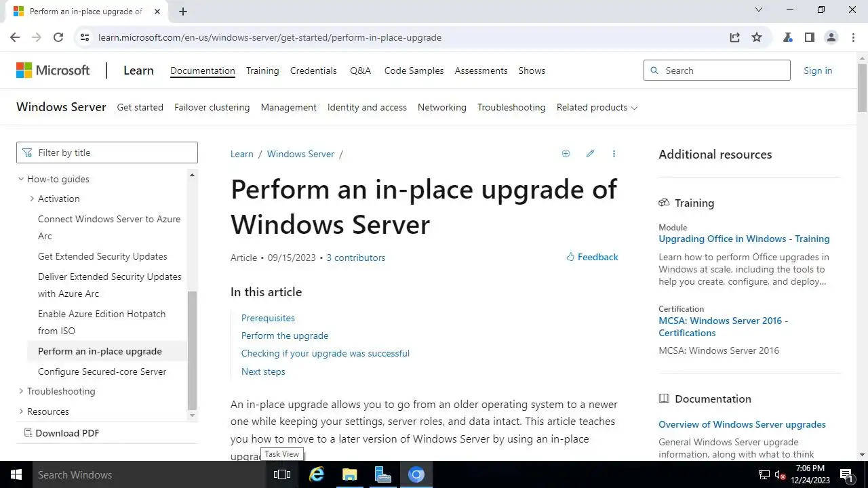Open the article more-actions menu

(x=614, y=154)
